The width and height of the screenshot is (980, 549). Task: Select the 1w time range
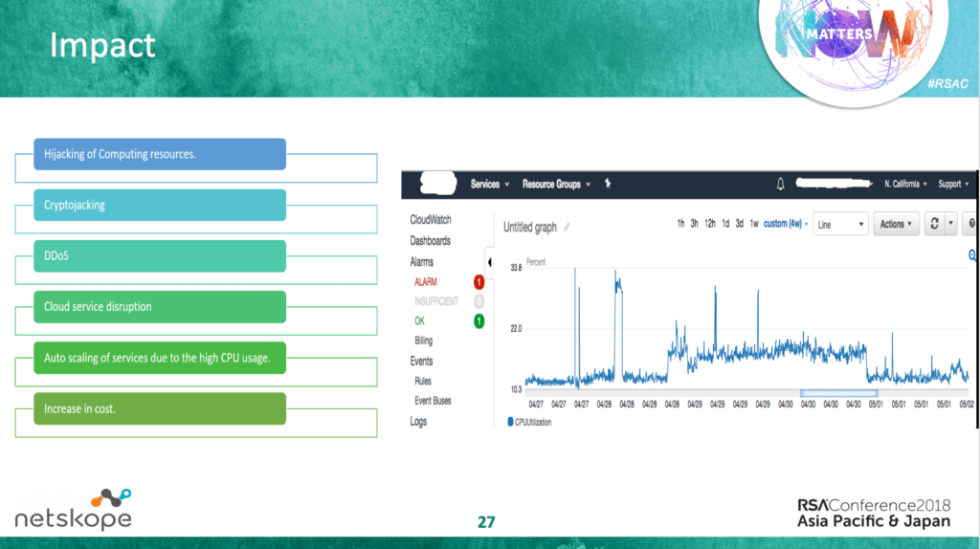[754, 224]
